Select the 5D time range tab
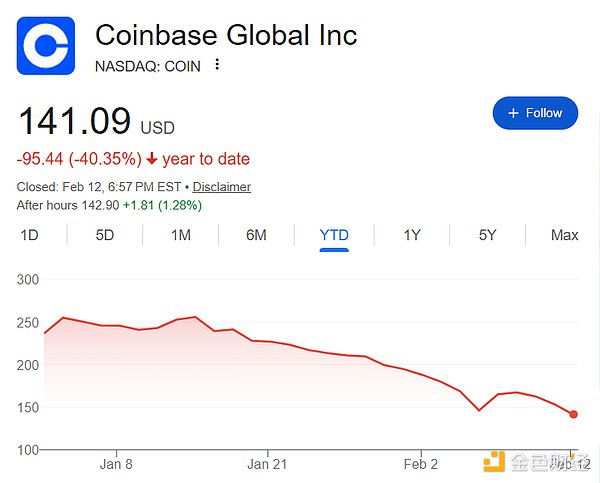The width and height of the screenshot is (600, 483). [x=105, y=235]
